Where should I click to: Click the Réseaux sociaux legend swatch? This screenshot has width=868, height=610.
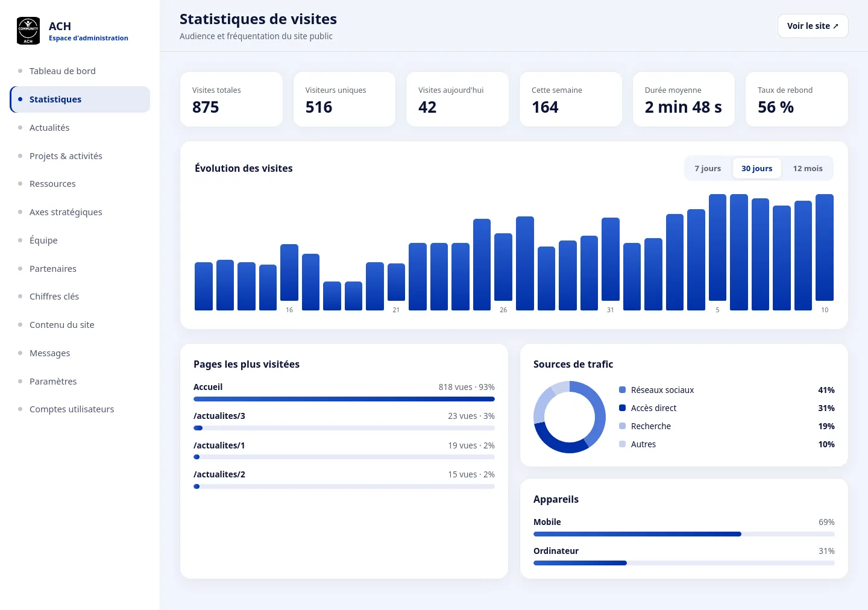pos(623,390)
